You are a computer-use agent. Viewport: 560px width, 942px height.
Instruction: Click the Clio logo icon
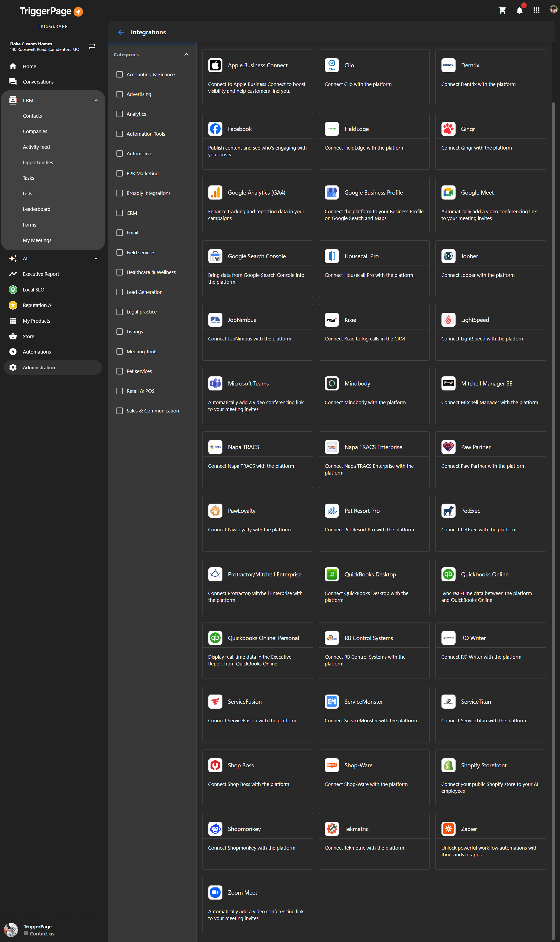(332, 65)
